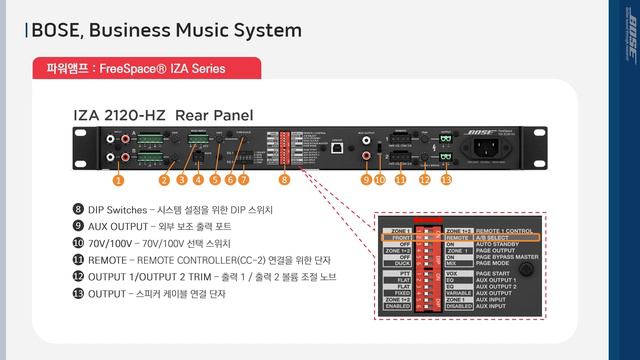Screen dimensions: 640x360
Task: Click the AC power inlet socket
Action: click(x=486, y=147)
